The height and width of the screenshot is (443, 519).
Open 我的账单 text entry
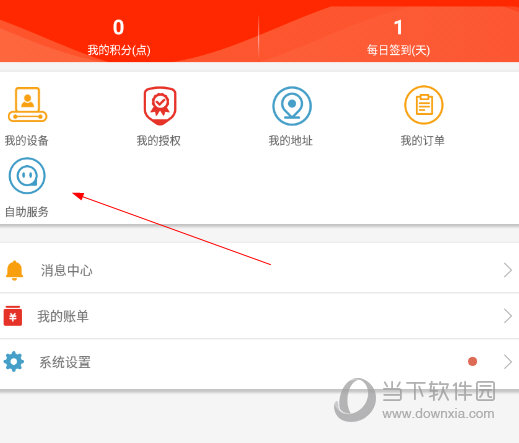click(x=63, y=316)
